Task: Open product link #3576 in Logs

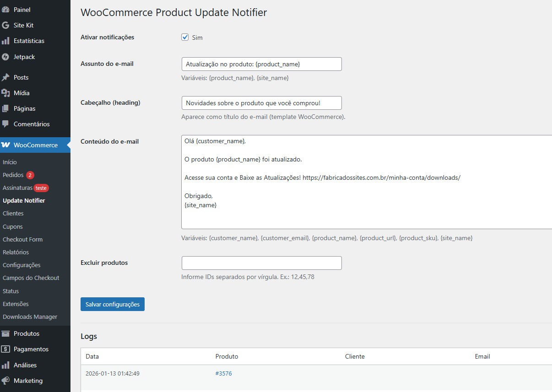Action: (223, 374)
